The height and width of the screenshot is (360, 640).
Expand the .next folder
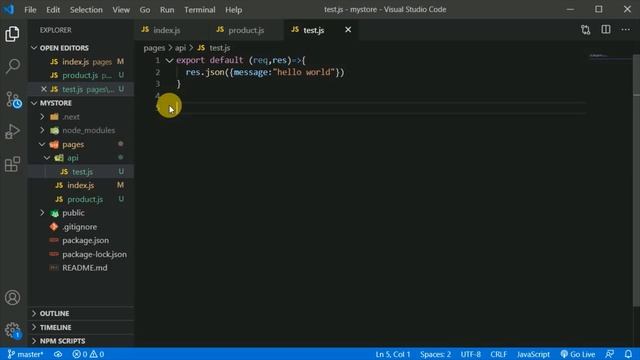42,117
